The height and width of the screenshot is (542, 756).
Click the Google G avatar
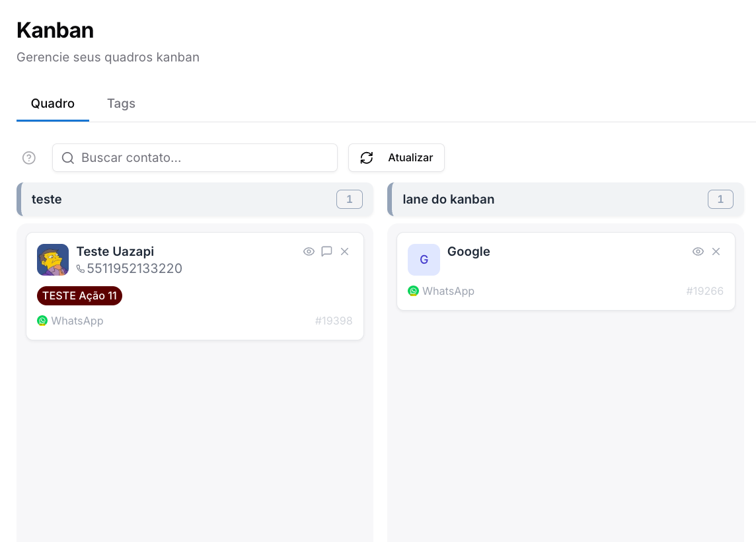(424, 260)
